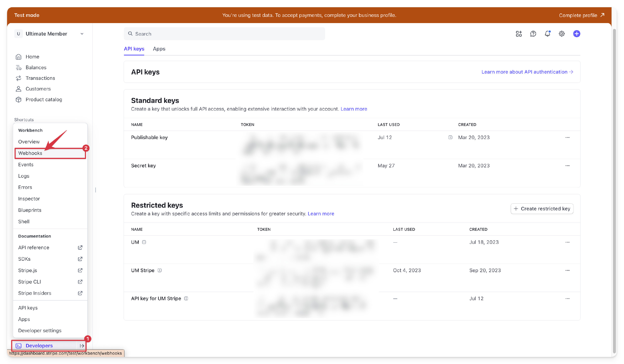Screen dimensions: 624x364
Task: Select Events in Workbench menu
Action: (x=26, y=165)
